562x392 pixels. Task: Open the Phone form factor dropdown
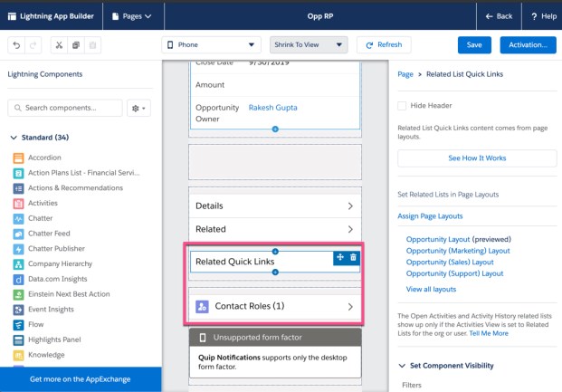click(x=211, y=45)
